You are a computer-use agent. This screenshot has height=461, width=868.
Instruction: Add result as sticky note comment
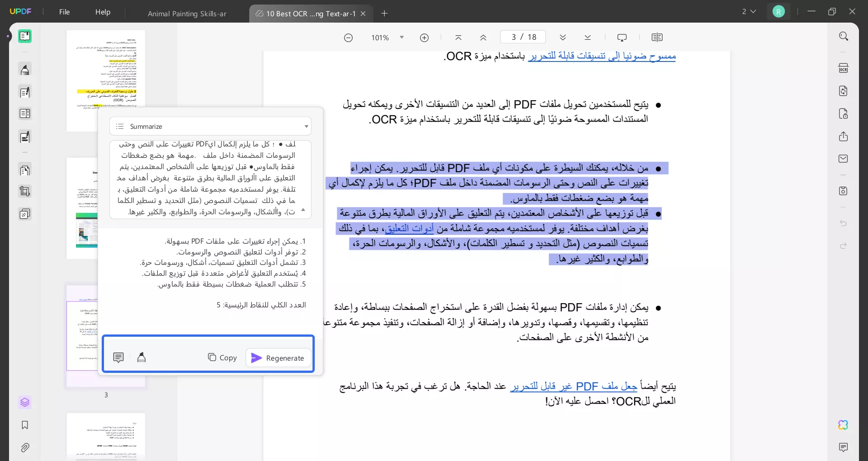click(118, 358)
